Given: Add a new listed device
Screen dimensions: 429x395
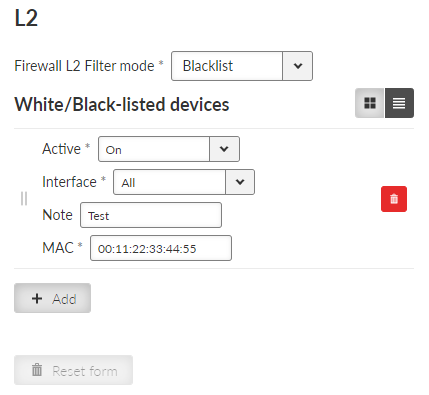Looking at the screenshot, I should [x=52, y=298].
